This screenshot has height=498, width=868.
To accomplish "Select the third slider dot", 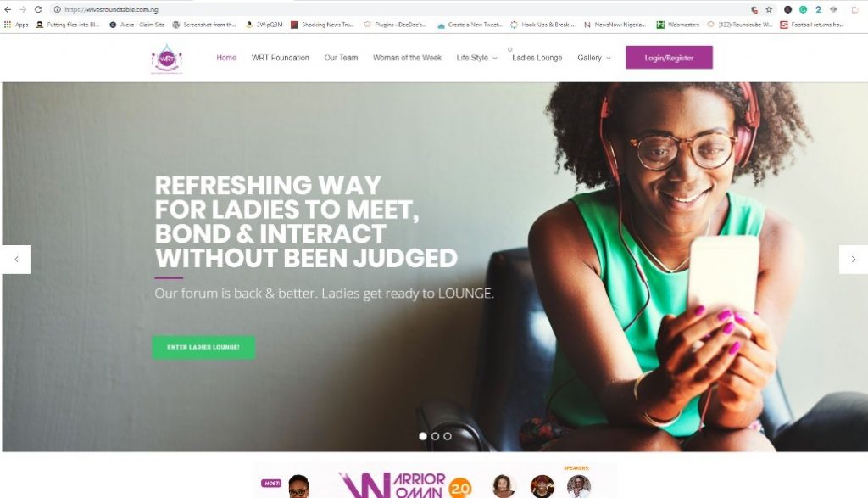I will (x=448, y=436).
